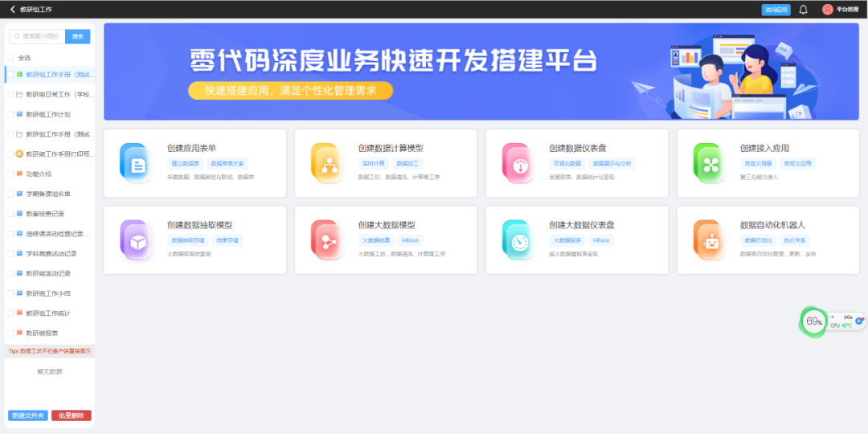This screenshot has width=868, height=434.
Task: Click the 创建数据抽取模型 cube icon
Action: pos(136,240)
